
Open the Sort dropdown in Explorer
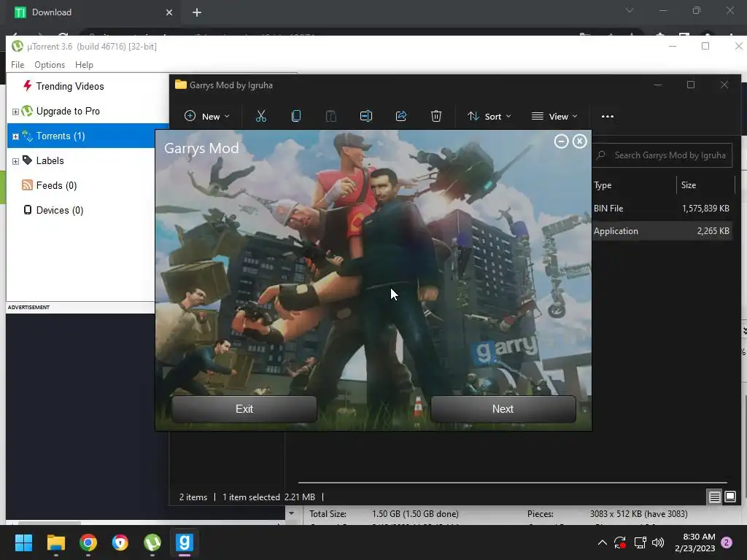coord(489,116)
